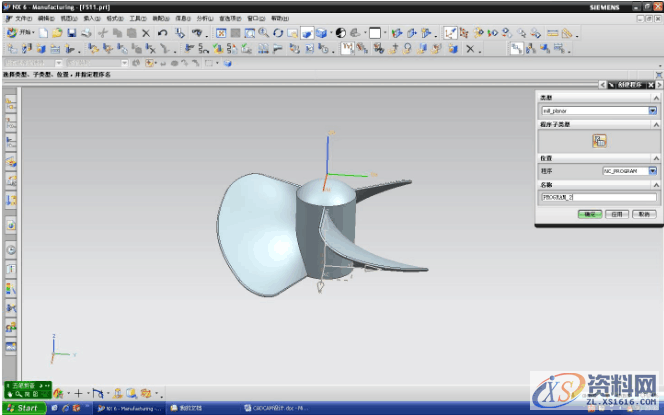Select the mill_planar subtype icon in dialog

(599, 141)
